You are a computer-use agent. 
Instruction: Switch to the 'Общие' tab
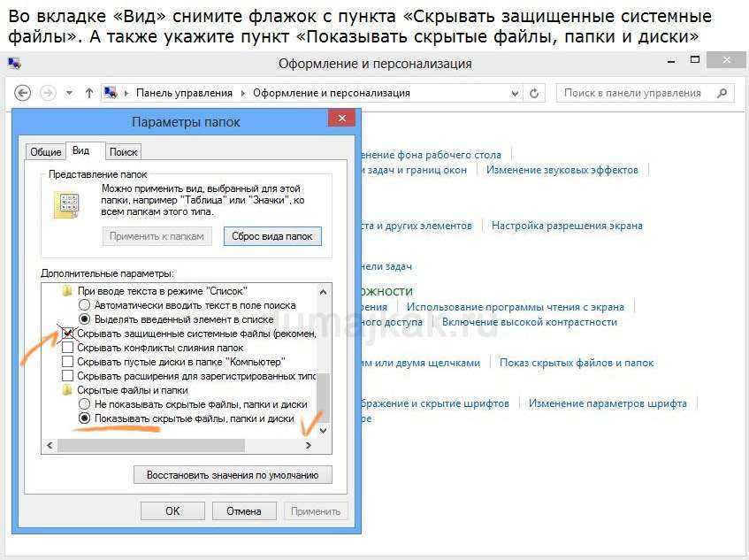[x=46, y=152]
